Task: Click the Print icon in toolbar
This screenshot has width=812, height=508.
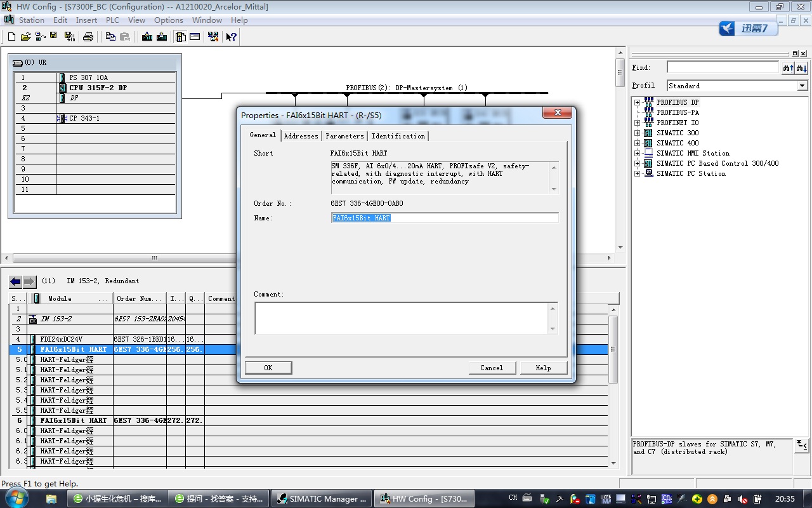Action: point(88,37)
